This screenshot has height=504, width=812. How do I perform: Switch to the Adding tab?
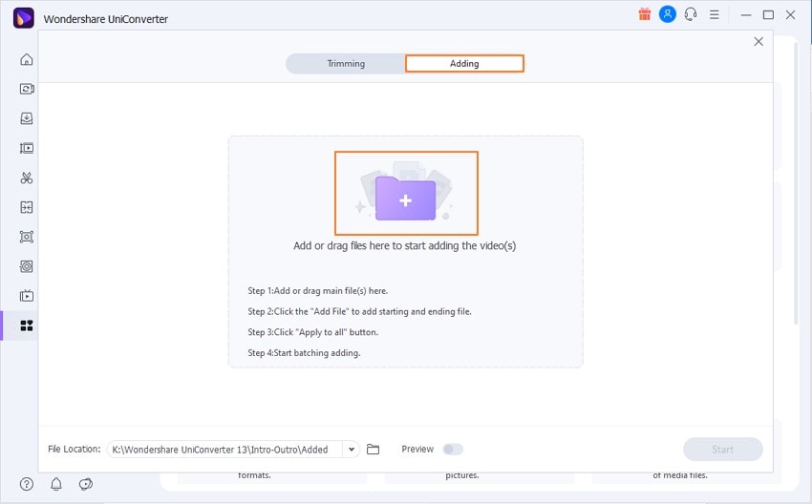pyautogui.click(x=464, y=64)
